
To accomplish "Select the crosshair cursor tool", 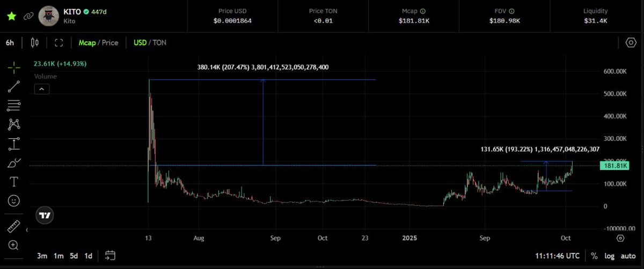I will click(14, 67).
